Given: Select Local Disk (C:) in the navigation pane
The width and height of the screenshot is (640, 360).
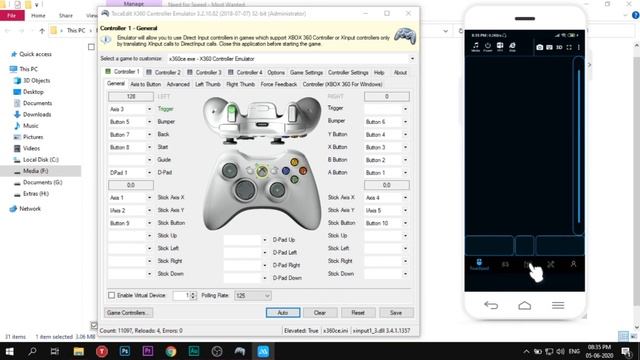Looking at the screenshot, I should point(40,160).
